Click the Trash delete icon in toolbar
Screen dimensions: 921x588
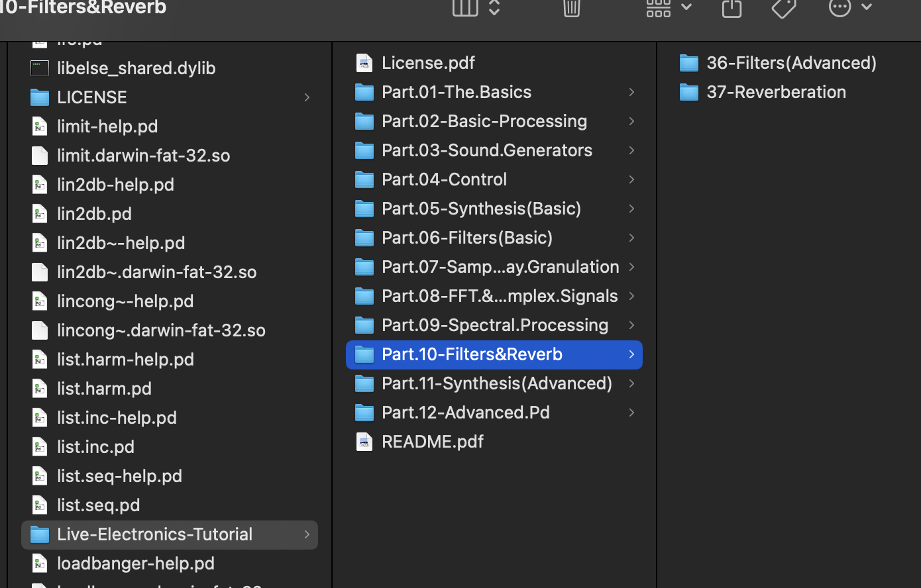click(571, 8)
